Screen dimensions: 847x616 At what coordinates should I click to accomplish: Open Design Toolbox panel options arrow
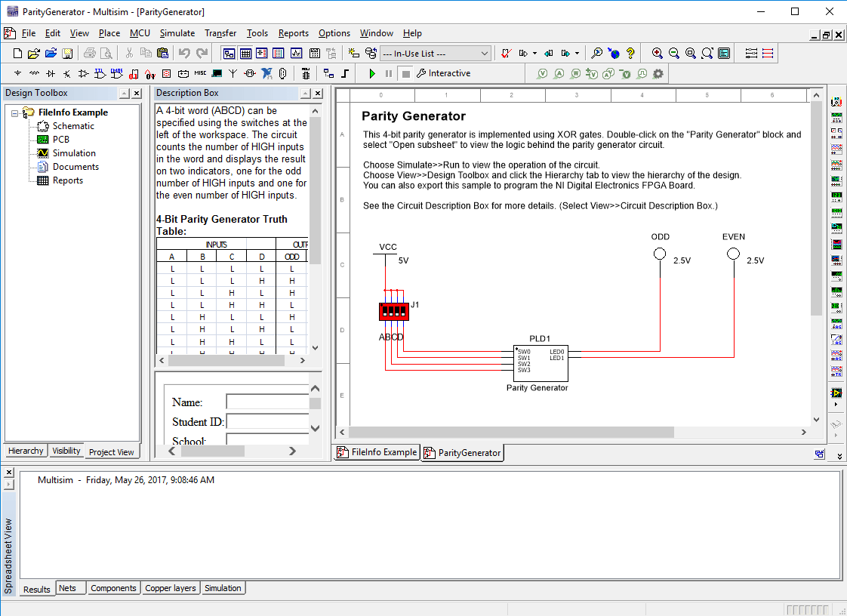click(125, 94)
